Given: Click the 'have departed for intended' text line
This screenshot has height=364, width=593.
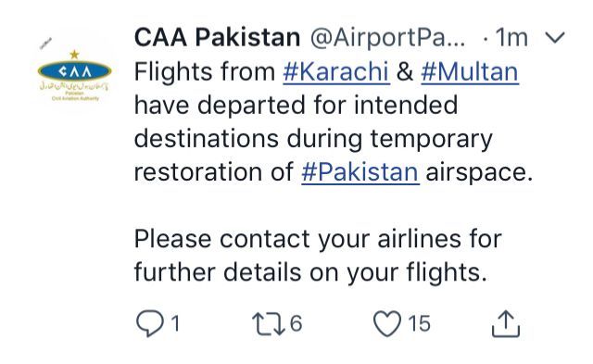Looking at the screenshot, I should click(296, 105).
